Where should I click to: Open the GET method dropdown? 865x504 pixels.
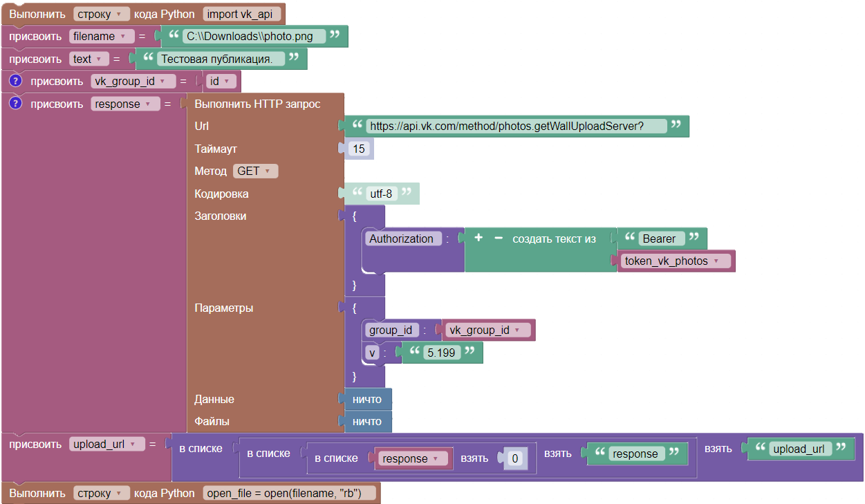coord(255,171)
